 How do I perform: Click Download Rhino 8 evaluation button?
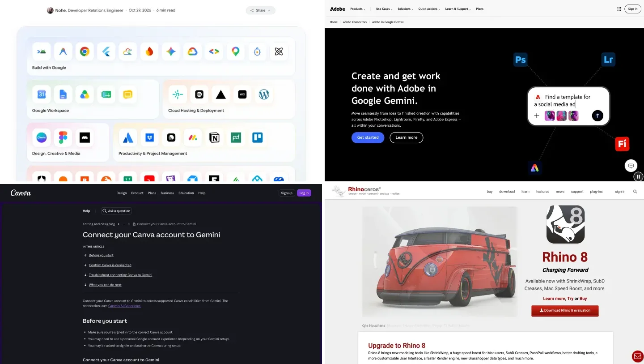pos(565,310)
